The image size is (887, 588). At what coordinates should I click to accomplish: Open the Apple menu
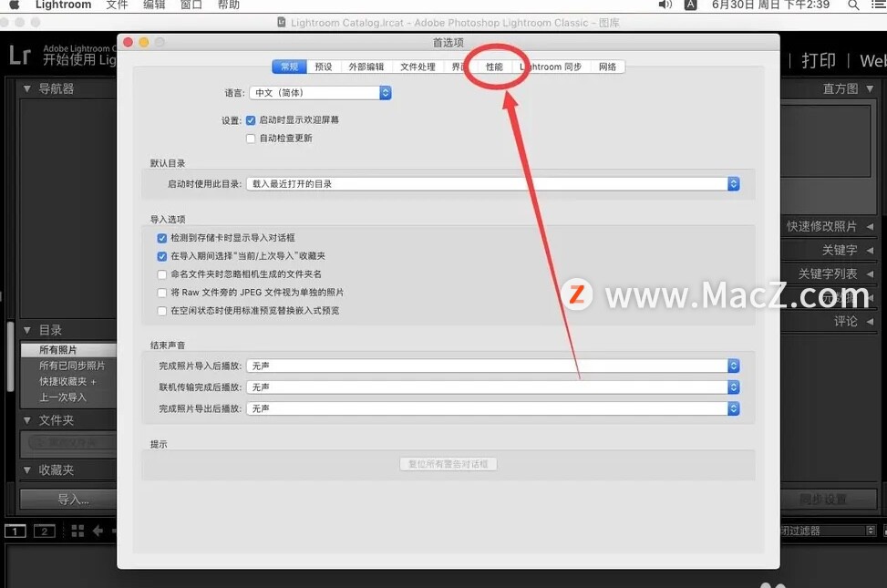(x=15, y=5)
